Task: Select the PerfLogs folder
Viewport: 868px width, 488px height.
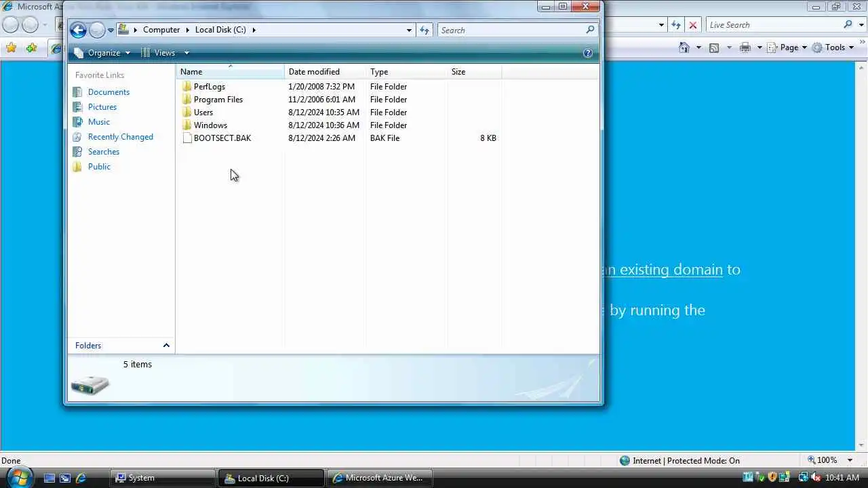Action: tap(209, 87)
